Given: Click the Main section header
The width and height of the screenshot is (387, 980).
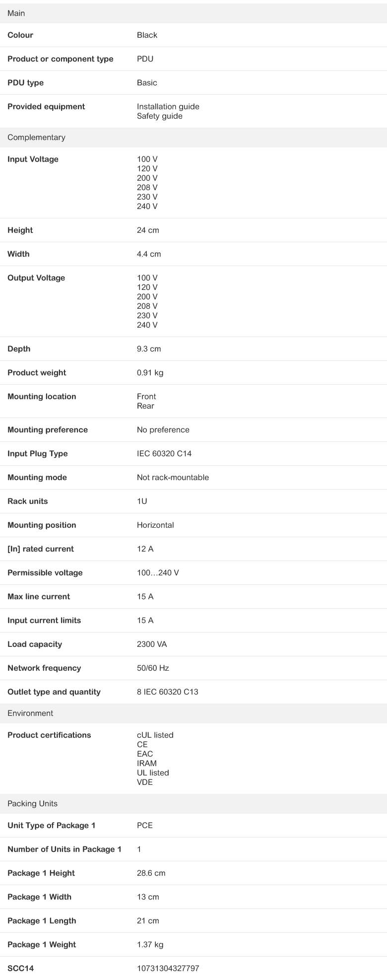Looking at the screenshot, I should point(16,13).
